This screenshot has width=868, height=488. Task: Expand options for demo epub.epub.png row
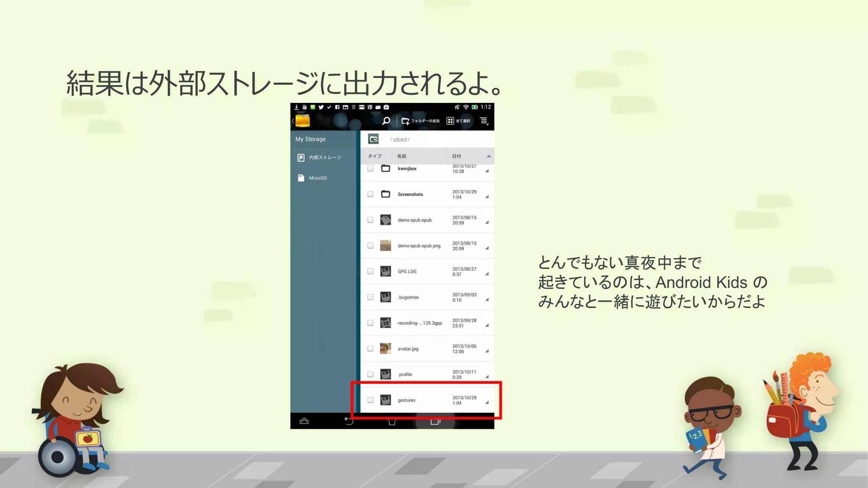click(487, 248)
